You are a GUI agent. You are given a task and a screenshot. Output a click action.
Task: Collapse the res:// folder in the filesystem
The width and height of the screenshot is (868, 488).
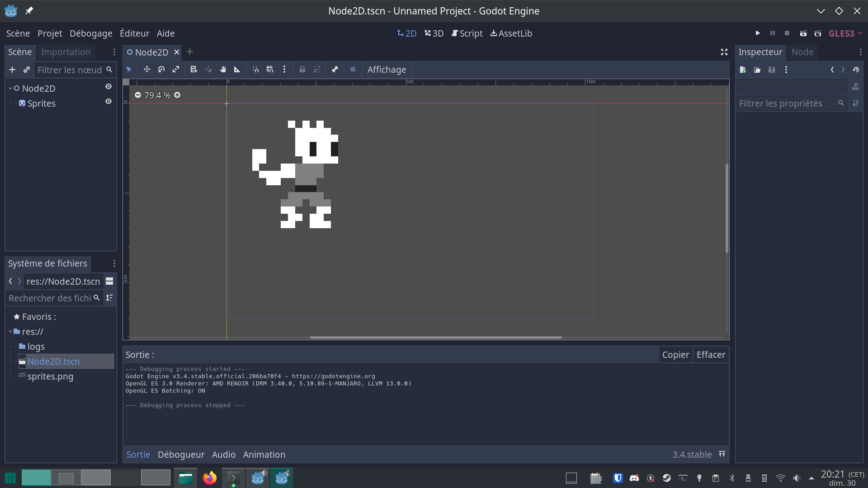coord(10,331)
